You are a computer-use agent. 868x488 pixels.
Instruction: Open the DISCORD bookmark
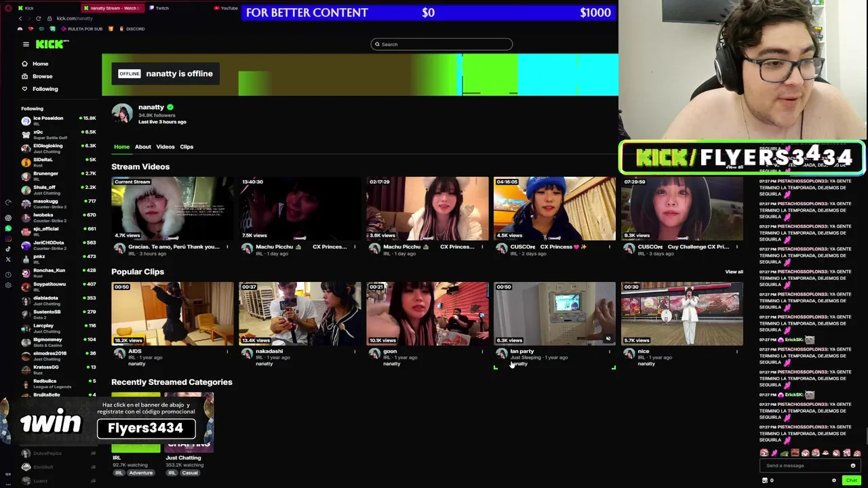132,29
